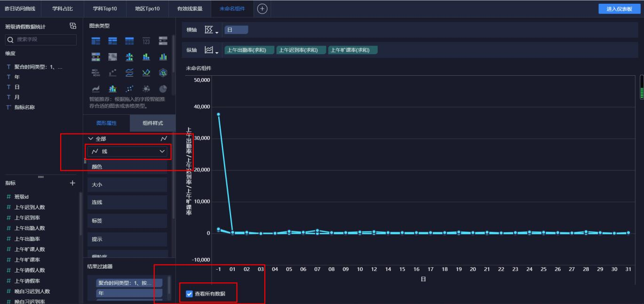The height and width of the screenshot is (304, 644).
Task: Switch to the 昨日访问曲线 tab
Action: pos(20,8)
